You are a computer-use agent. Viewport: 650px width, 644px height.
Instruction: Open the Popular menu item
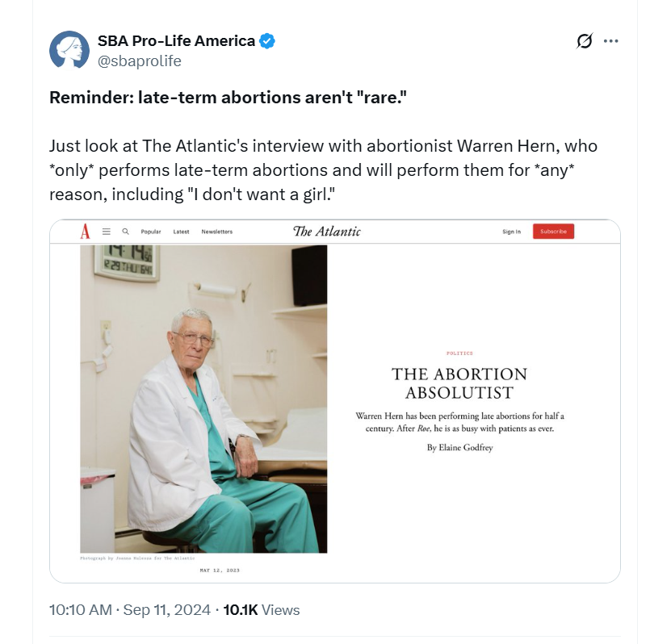point(151,232)
